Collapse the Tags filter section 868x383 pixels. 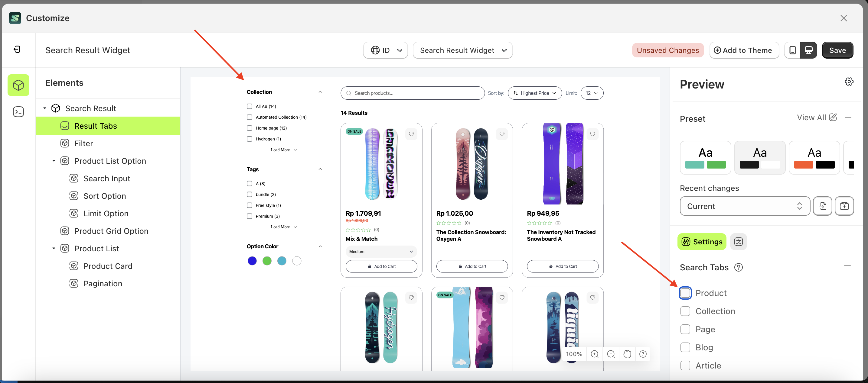pyautogui.click(x=320, y=169)
